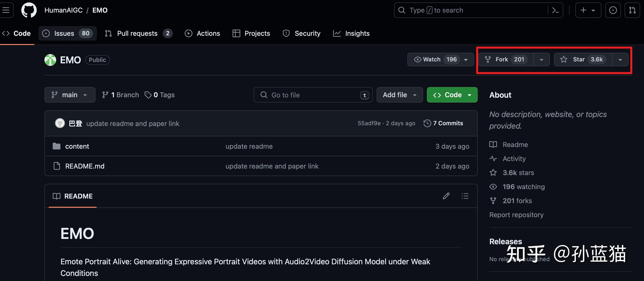The width and height of the screenshot is (644, 281).
Task: Open the Security tab
Action: tap(301, 34)
